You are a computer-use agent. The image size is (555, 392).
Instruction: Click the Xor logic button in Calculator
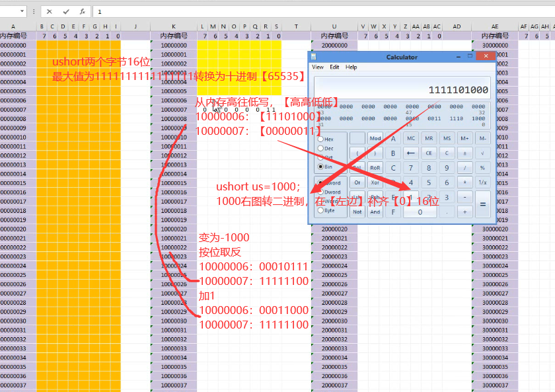(x=375, y=182)
